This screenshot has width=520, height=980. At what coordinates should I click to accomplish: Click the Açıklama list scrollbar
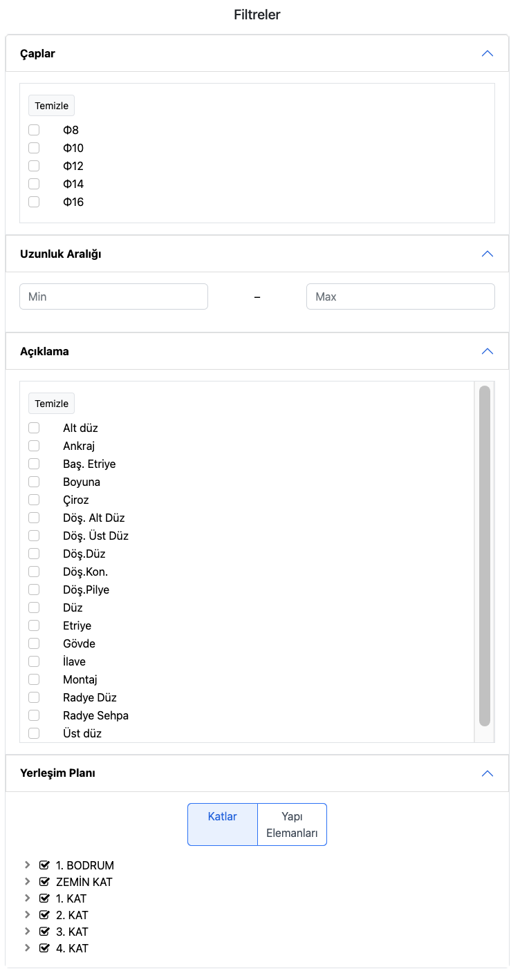(x=485, y=556)
